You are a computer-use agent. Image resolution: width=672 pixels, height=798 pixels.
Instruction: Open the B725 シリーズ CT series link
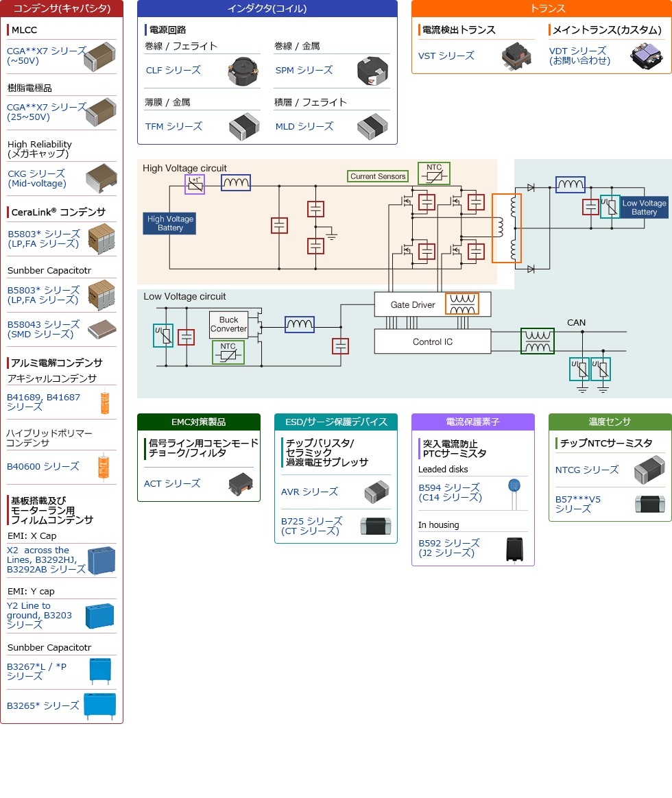click(x=311, y=526)
